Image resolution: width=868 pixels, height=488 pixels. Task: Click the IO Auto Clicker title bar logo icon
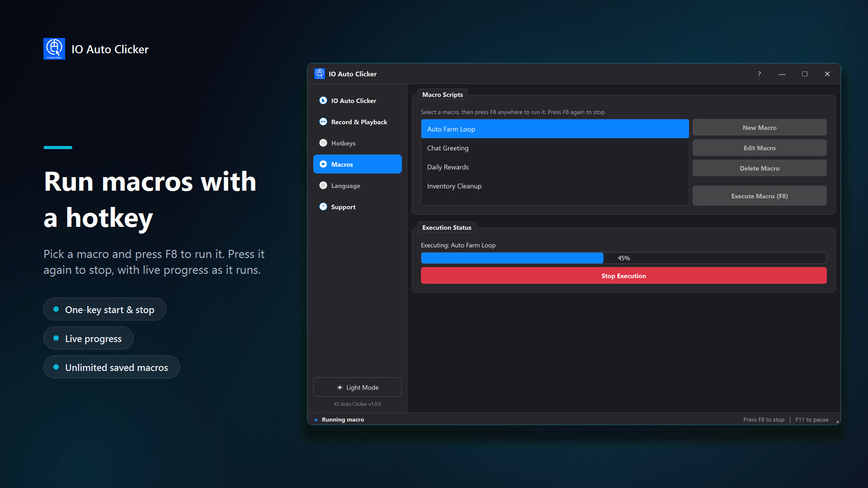click(x=320, y=74)
